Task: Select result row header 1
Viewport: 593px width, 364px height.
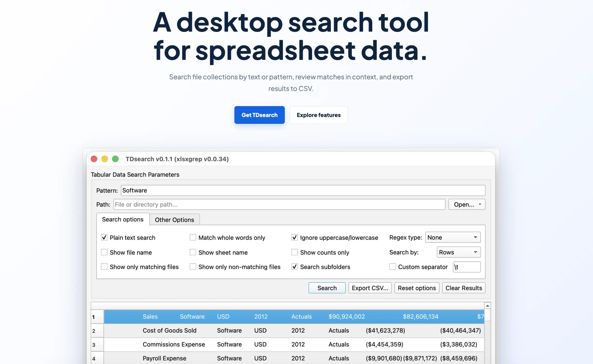Action: pyautogui.click(x=97, y=317)
